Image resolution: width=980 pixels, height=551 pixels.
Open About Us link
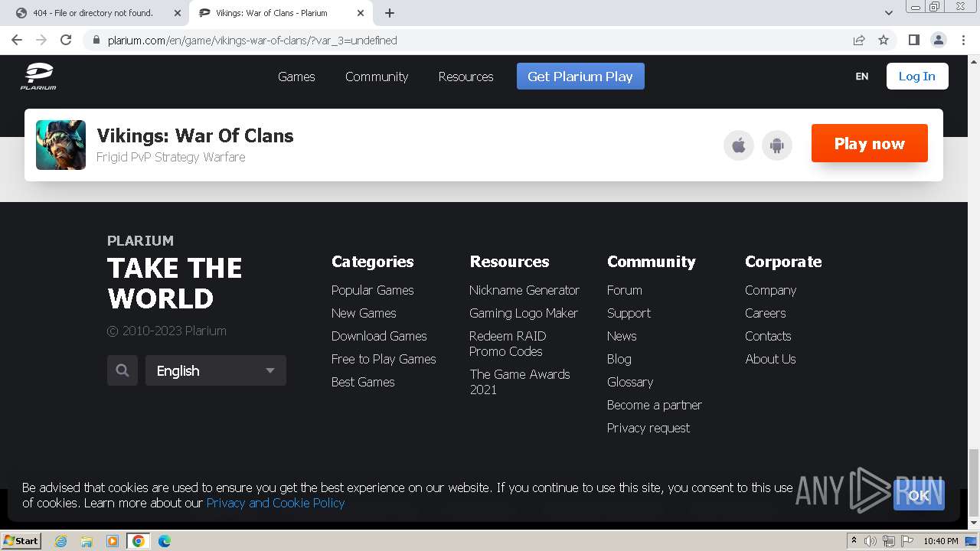click(x=770, y=359)
